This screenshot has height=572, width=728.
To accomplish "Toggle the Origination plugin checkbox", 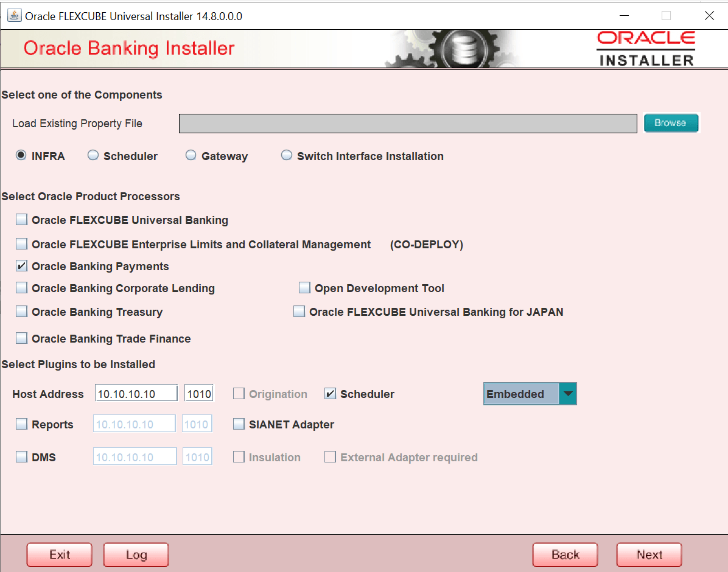I will [239, 394].
